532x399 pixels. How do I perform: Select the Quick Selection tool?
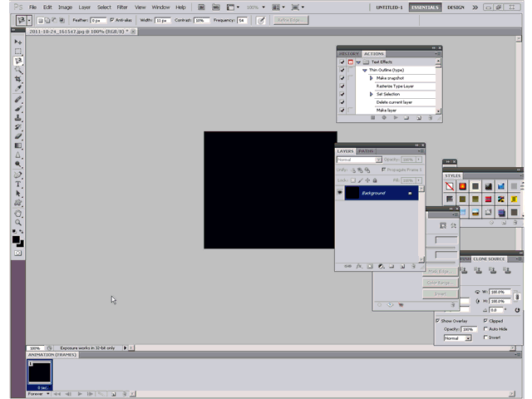click(x=18, y=70)
